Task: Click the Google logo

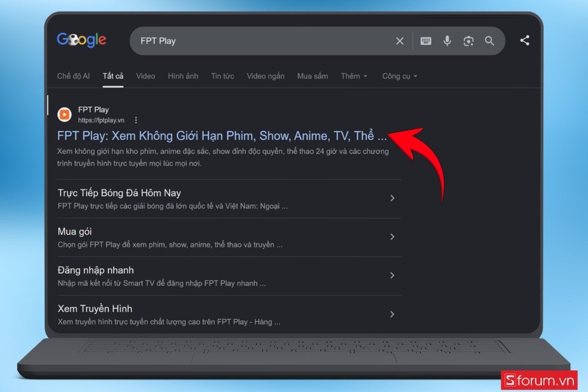Action: [81, 40]
